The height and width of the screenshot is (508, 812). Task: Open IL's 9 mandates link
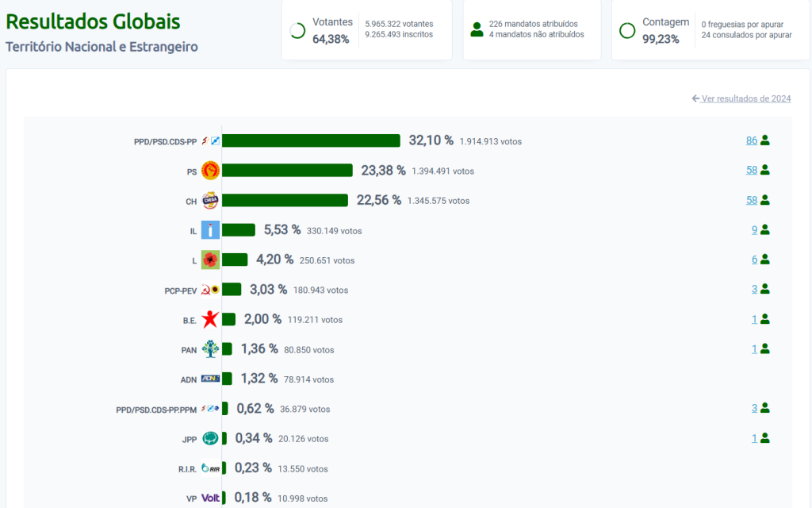tap(755, 229)
